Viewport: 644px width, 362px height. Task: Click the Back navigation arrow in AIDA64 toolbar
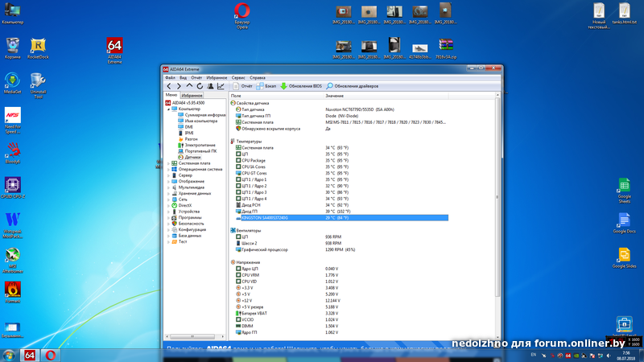169,85
